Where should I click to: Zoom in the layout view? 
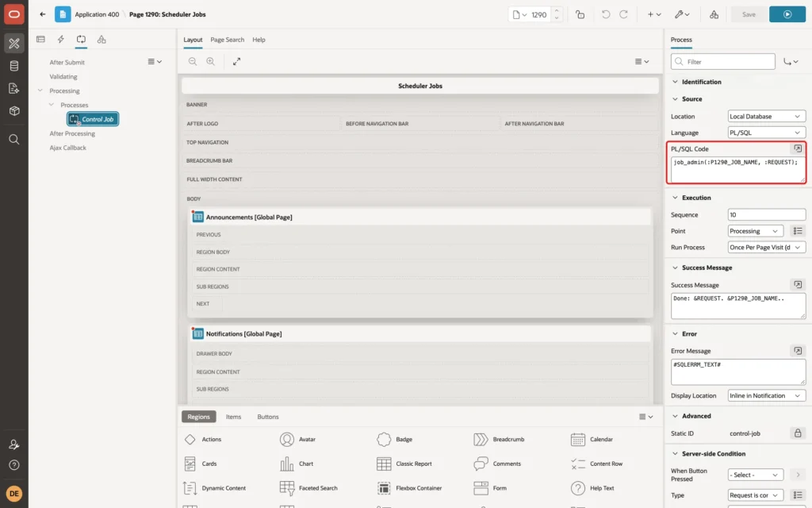tap(210, 61)
